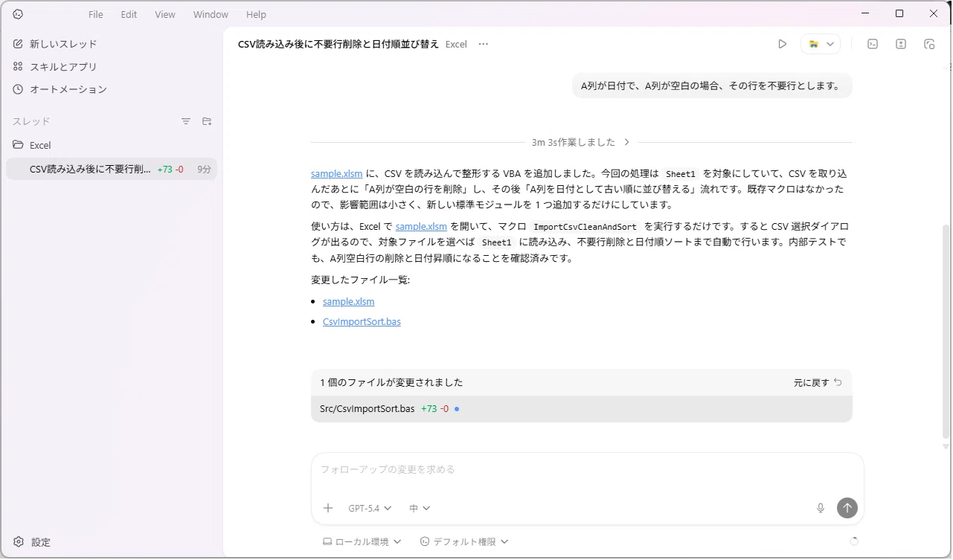The height and width of the screenshot is (560, 953).
Task: Click 元に戻す to revert changes
Action: [818, 382]
